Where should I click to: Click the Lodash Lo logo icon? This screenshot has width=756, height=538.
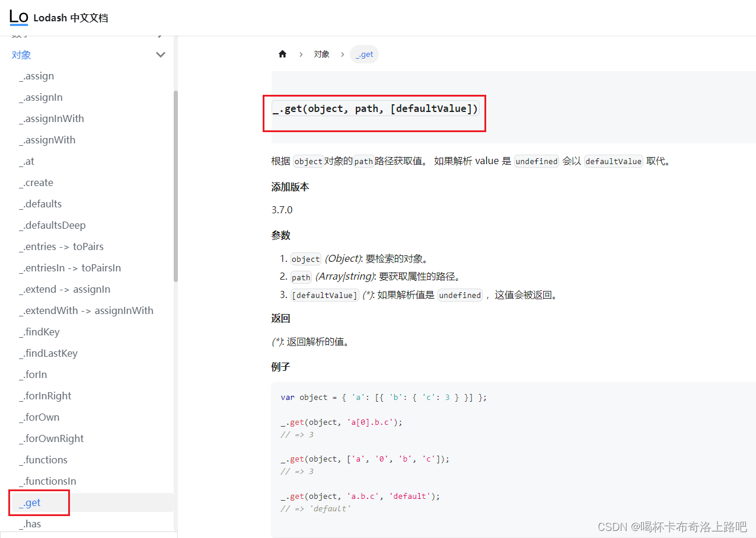pyautogui.click(x=19, y=17)
